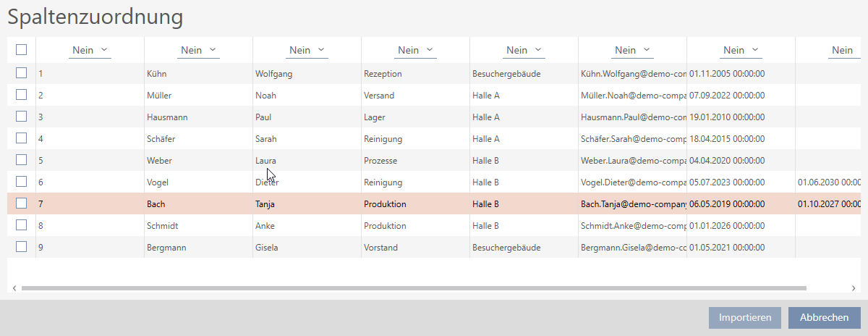The image size is (868, 336).
Task: Click the left scroll arrow of horizontal scrollbar
Action: pyautogui.click(x=14, y=287)
